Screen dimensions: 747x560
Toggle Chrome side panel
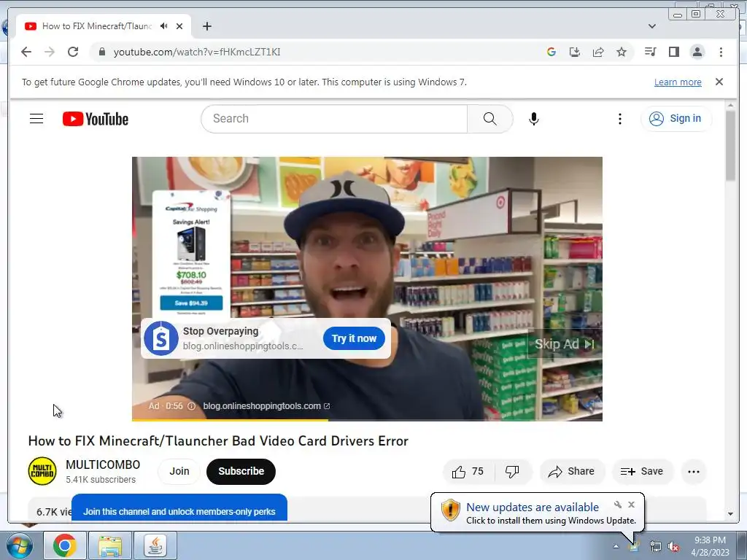pos(673,52)
